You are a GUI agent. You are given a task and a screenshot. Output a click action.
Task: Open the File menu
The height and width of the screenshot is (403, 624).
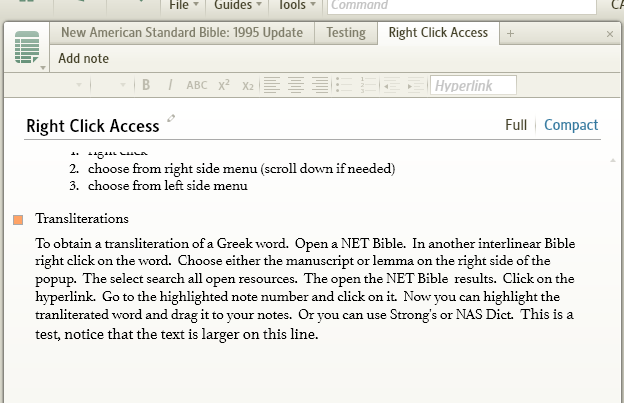(183, 5)
